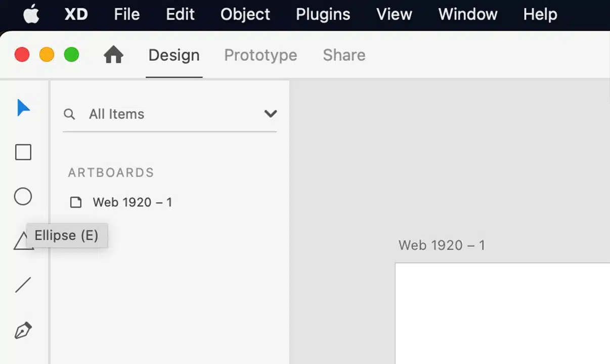Open the Object menu
This screenshot has width=610, height=364.
245,15
